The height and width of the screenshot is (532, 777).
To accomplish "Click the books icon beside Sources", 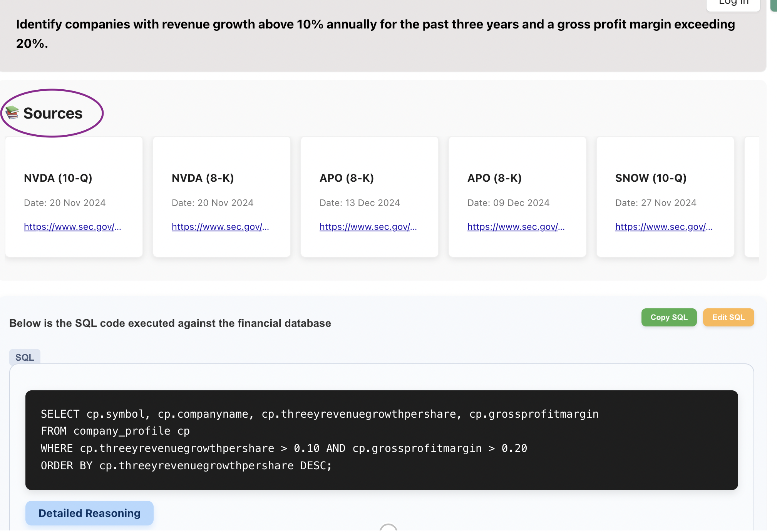I will coord(12,112).
